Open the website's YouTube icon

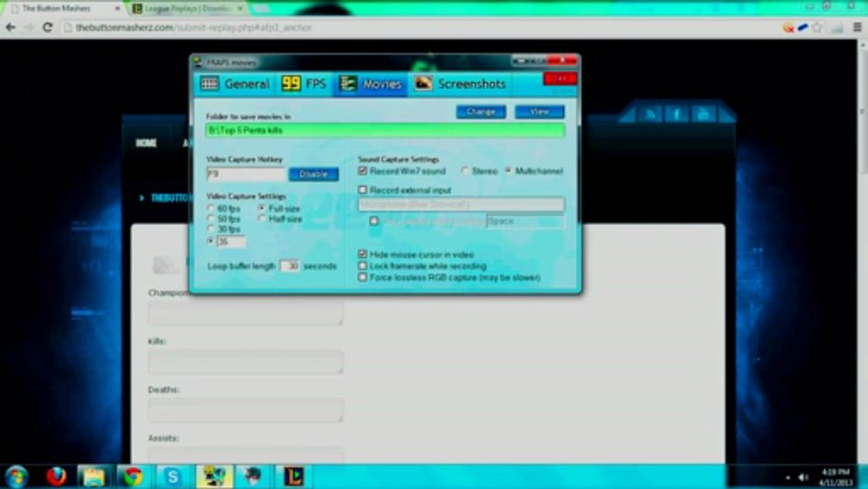tap(702, 113)
